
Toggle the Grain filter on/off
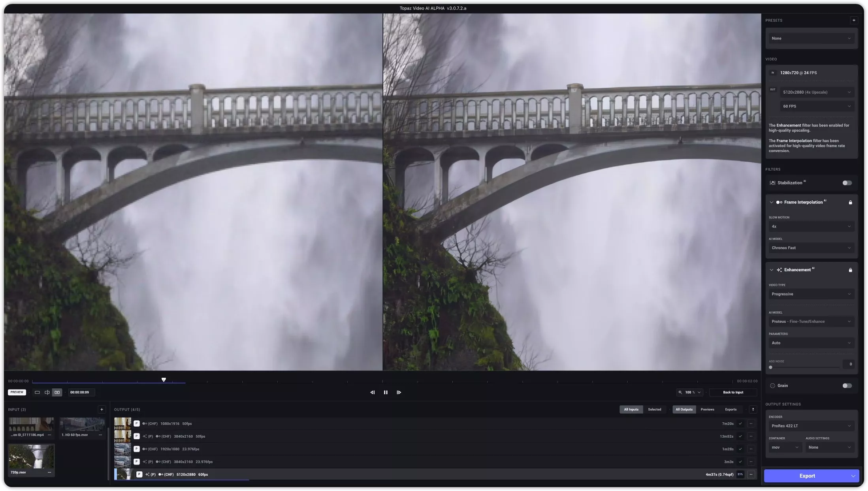point(847,386)
